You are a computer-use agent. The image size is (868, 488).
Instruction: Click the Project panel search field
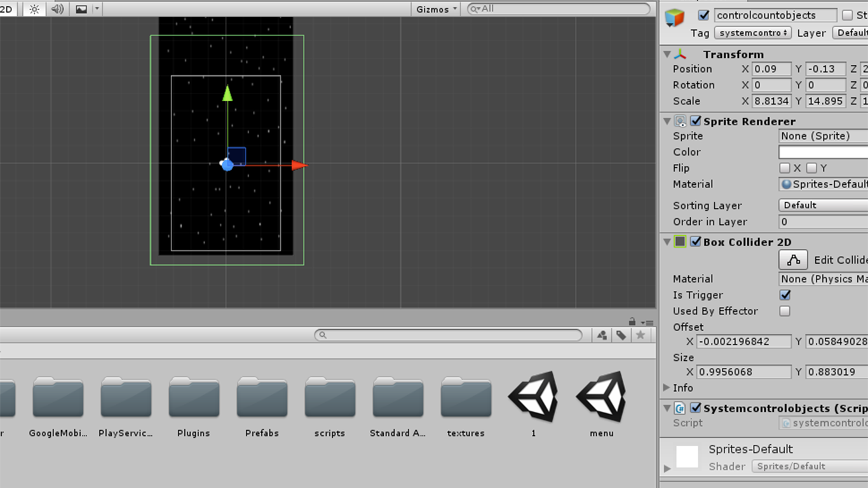click(x=449, y=335)
